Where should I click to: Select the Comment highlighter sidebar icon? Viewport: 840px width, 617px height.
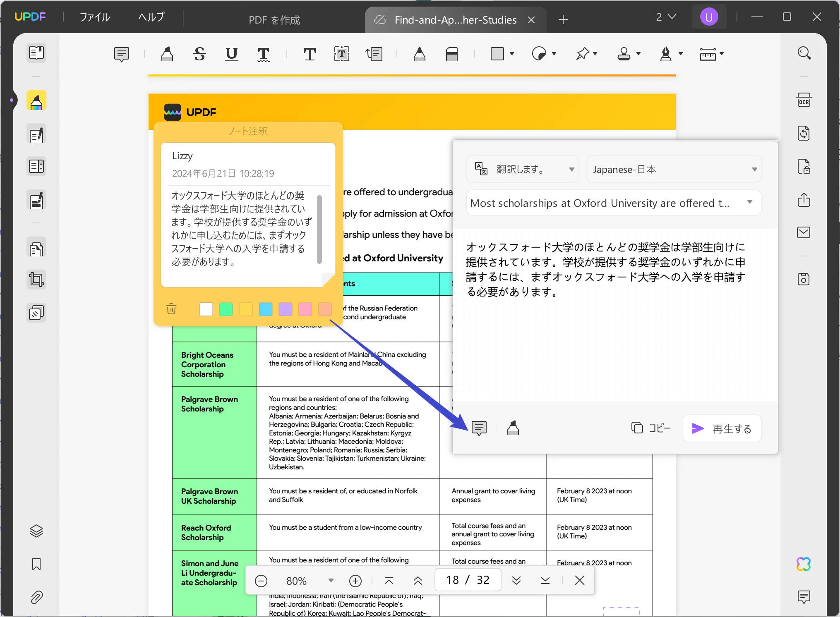pos(36,101)
